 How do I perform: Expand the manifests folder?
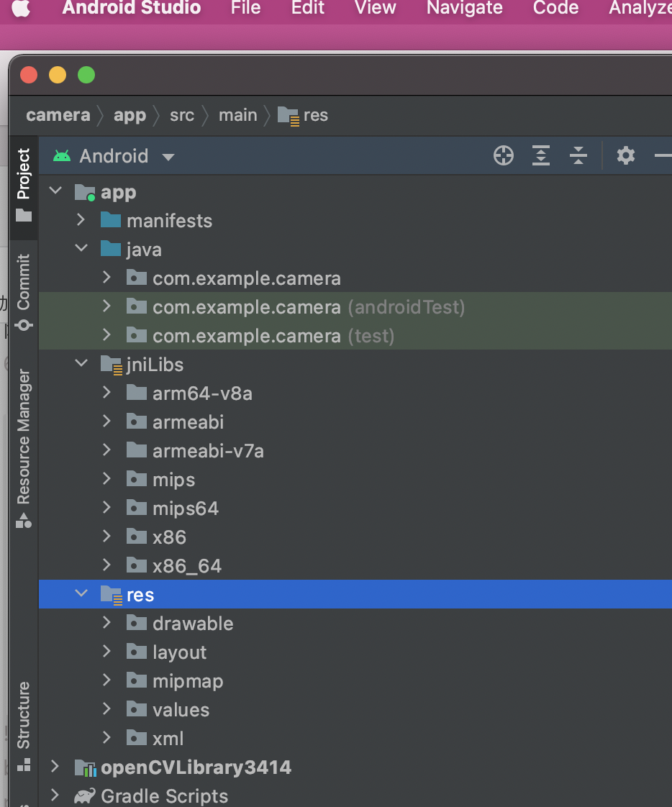81,220
